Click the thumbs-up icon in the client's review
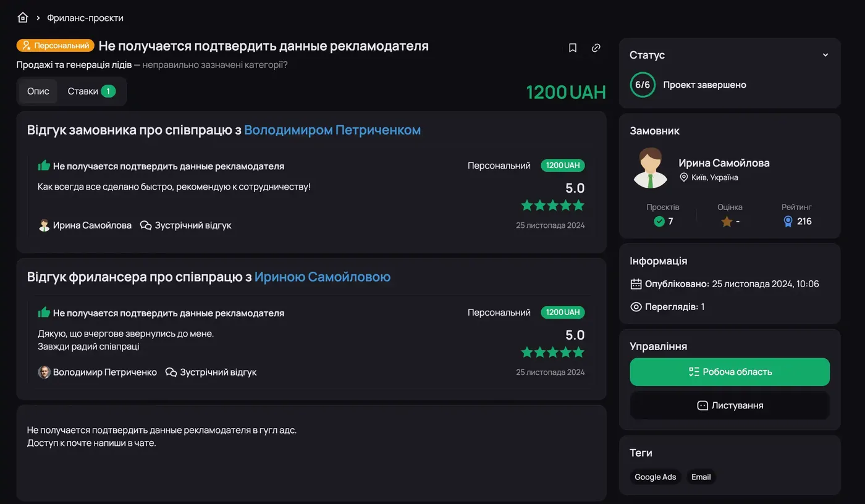The width and height of the screenshot is (865, 504). (x=44, y=166)
